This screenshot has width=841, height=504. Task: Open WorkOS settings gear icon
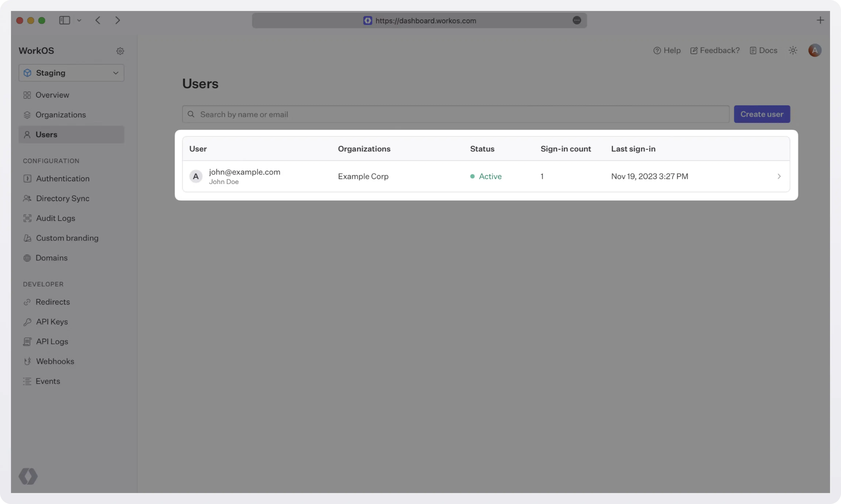[x=120, y=51]
